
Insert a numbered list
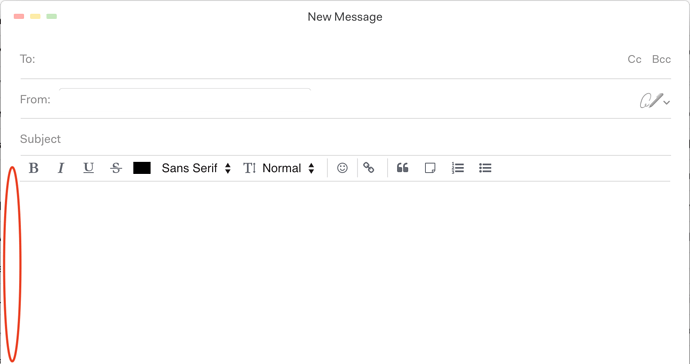tap(458, 168)
